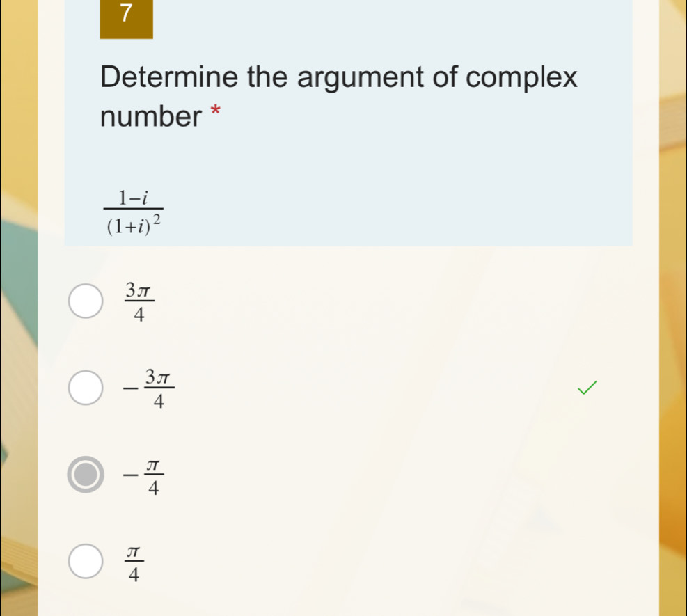Click the denominator (1+i)² in formula

[134, 224]
